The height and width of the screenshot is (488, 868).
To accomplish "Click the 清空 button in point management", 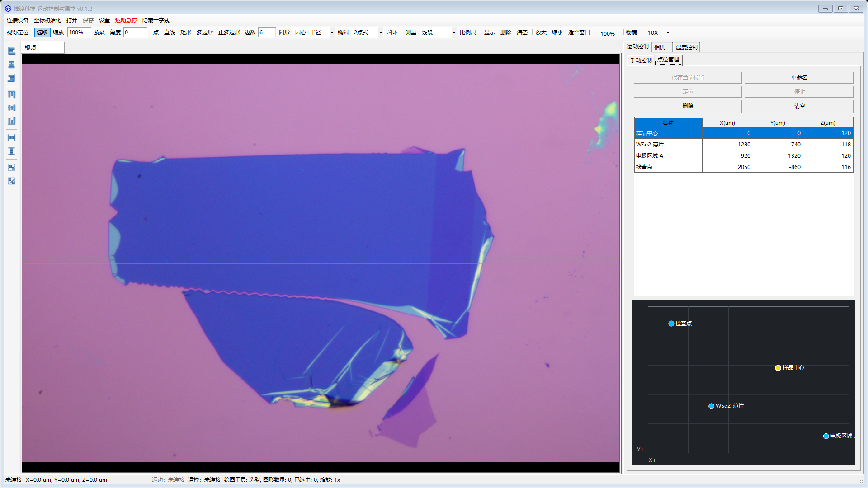I will pos(799,106).
